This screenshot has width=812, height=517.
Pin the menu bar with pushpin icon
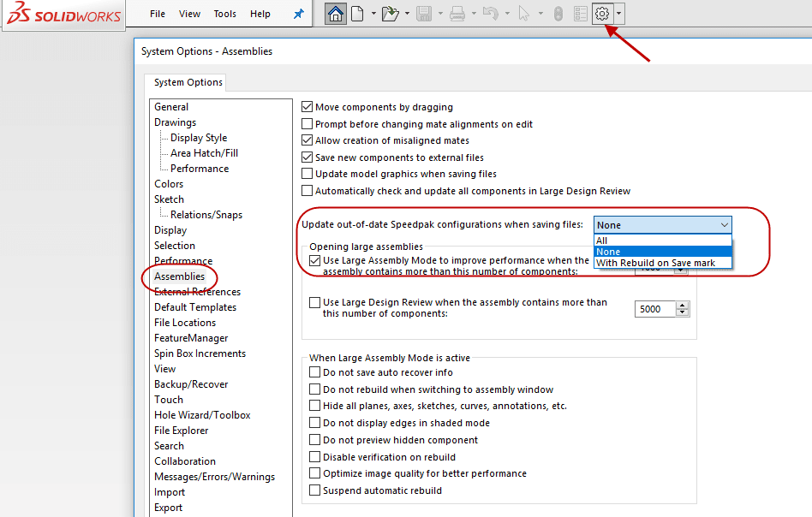click(x=299, y=14)
